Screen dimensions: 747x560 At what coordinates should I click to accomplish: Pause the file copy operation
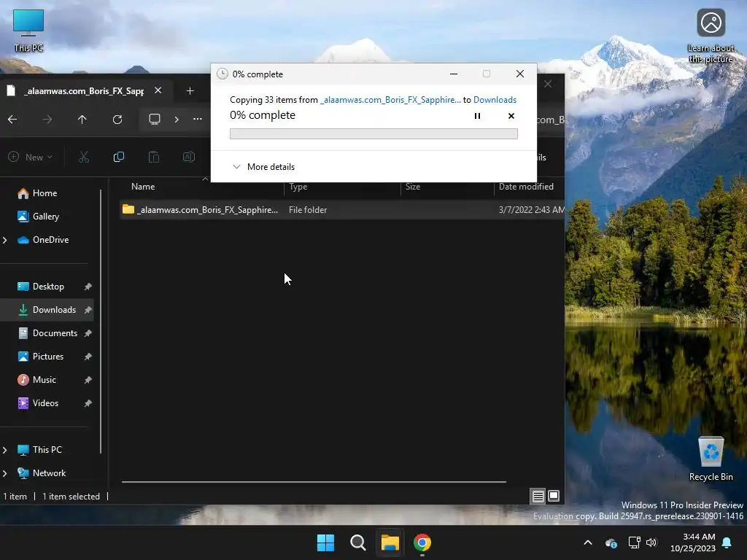coord(477,116)
